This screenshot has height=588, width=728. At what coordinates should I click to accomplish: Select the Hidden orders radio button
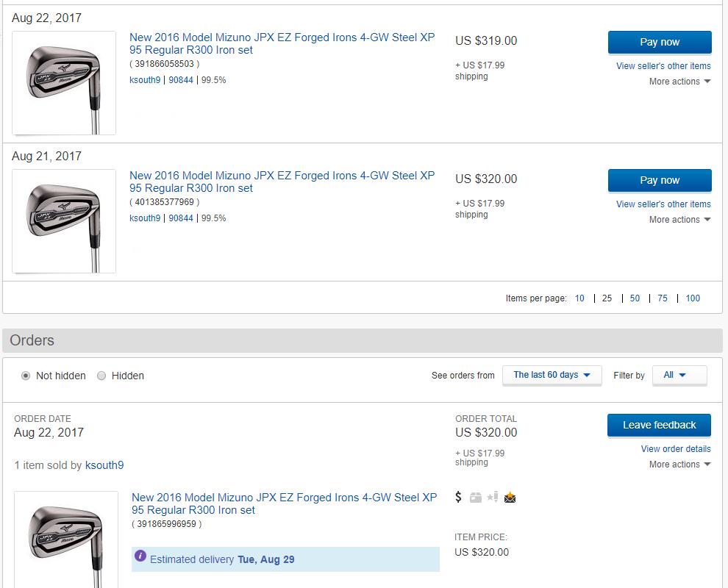click(101, 376)
